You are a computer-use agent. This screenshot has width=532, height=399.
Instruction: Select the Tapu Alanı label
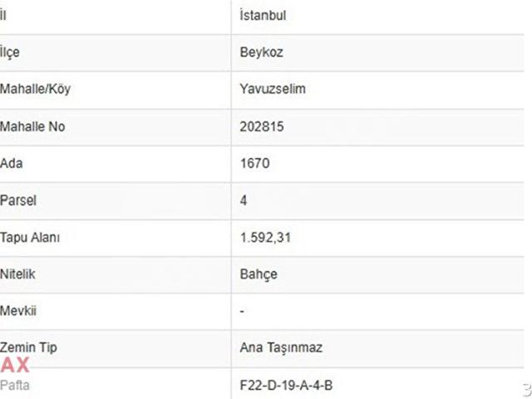(30, 237)
